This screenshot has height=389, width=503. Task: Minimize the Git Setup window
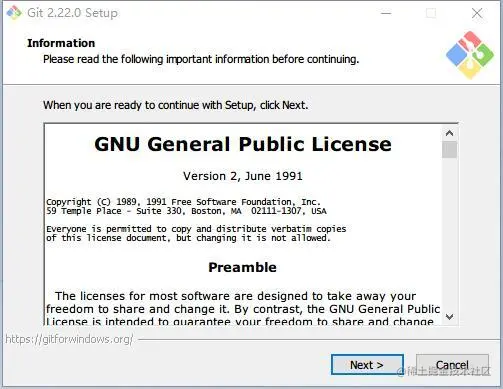(x=386, y=13)
